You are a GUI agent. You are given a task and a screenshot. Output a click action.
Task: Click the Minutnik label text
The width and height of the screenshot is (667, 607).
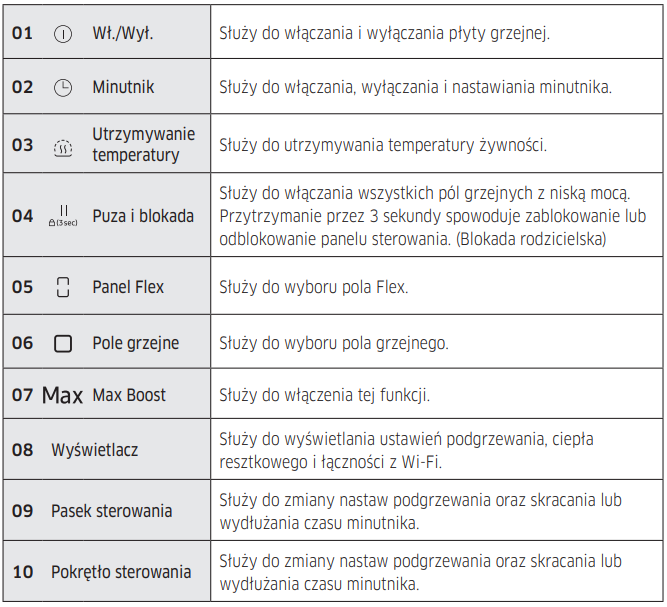[x=123, y=88]
